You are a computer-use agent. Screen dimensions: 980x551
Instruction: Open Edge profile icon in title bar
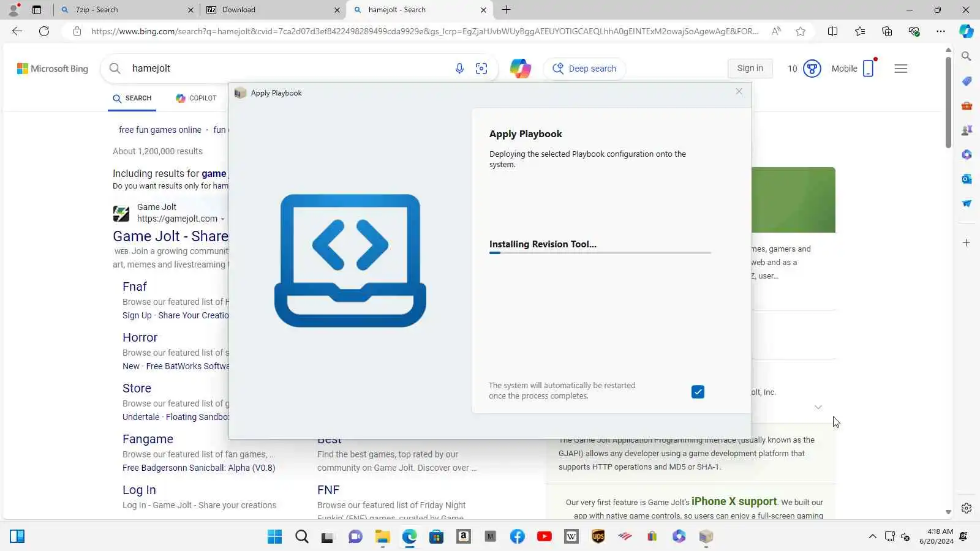pos(13,10)
